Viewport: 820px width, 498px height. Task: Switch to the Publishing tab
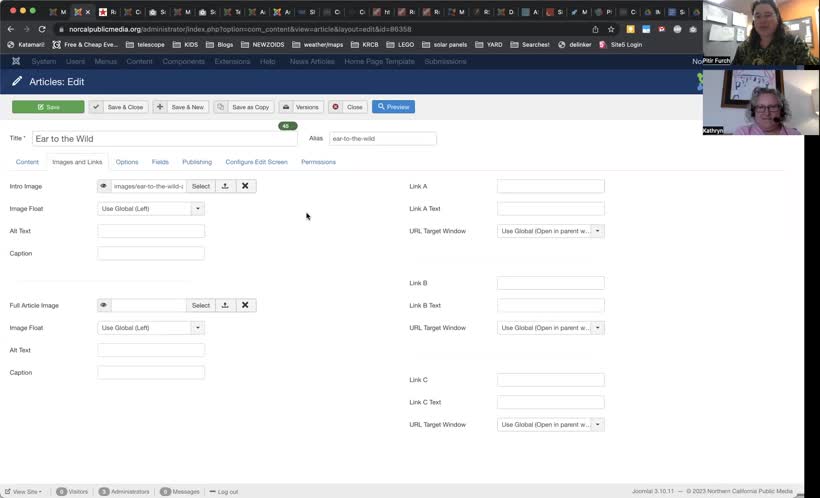(197, 162)
